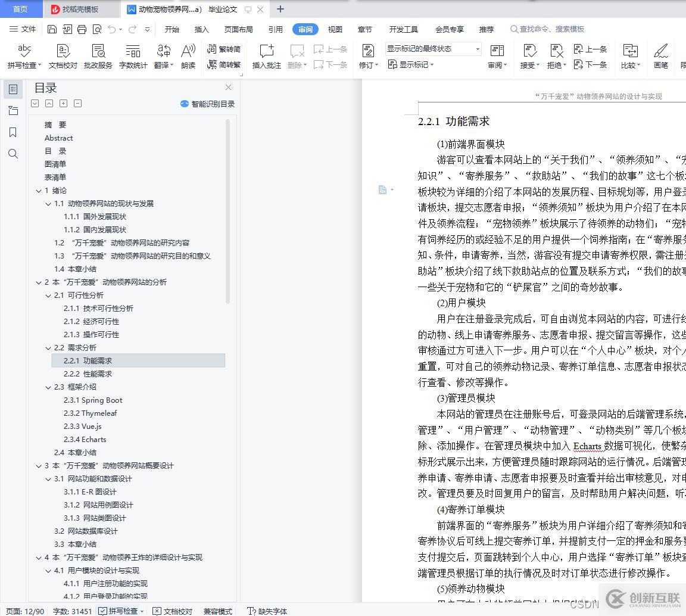Click the 查找命令 search box
The image size is (686, 616).
(551, 29)
